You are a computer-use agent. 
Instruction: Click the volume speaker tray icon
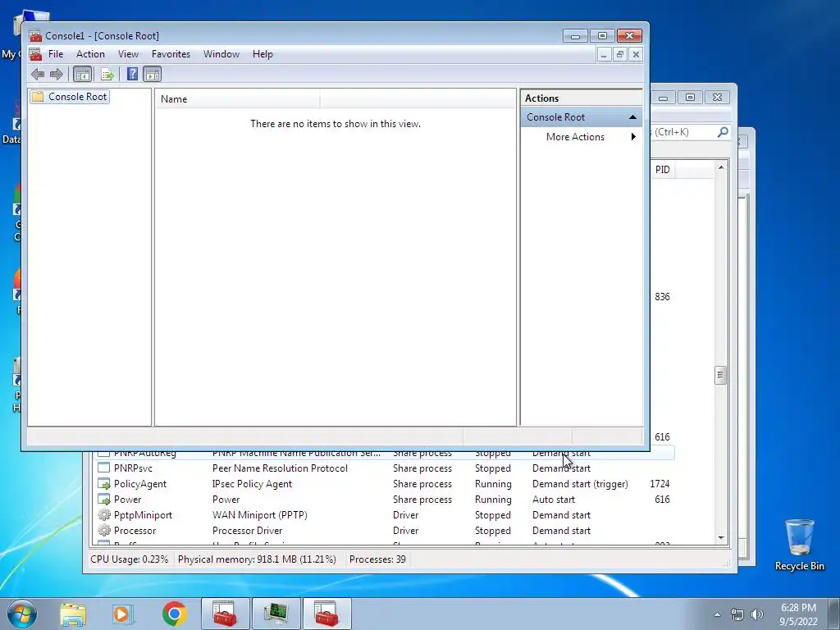click(756, 614)
